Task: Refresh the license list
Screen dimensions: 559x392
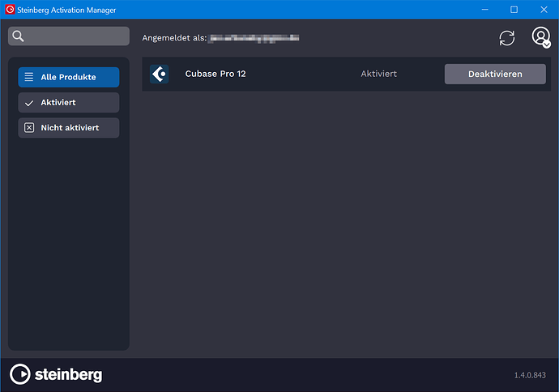Action: pyautogui.click(x=506, y=38)
